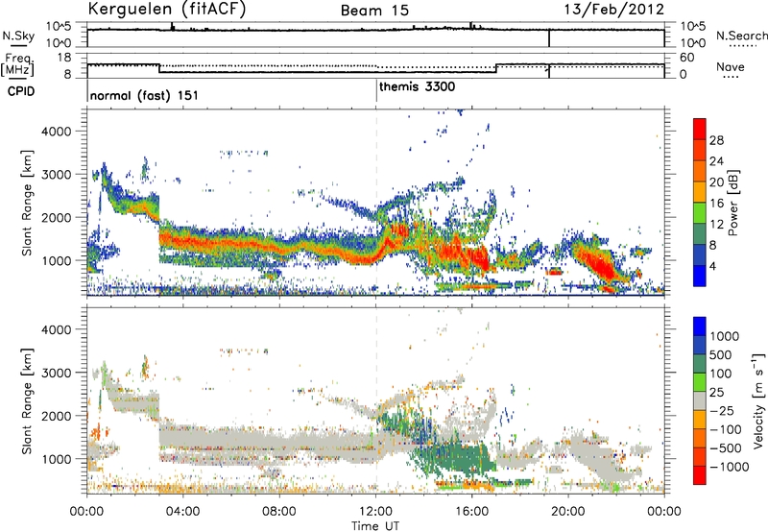Click the 'Power [dB]' colorbar label
Image resolution: width=768 pixels, height=532 pixels.
[x=732, y=203]
